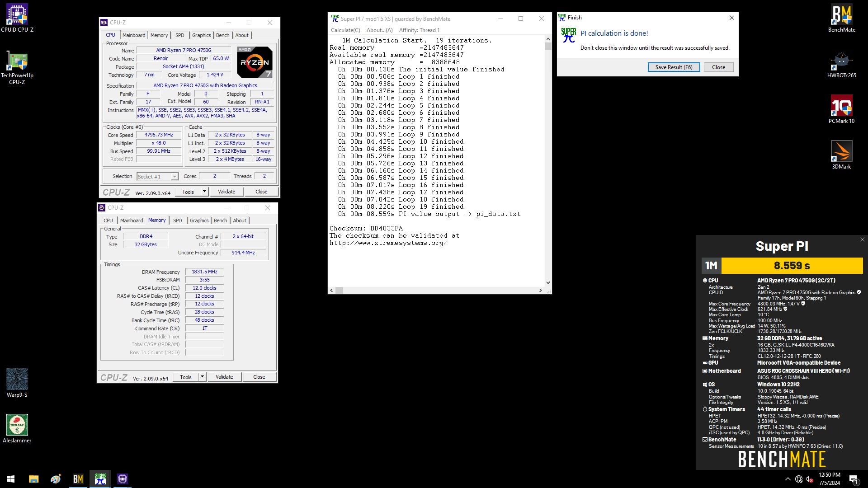Click Super PI vertical scrollbar up arrow
Screen dimensions: 868x488
click(548, 39)
